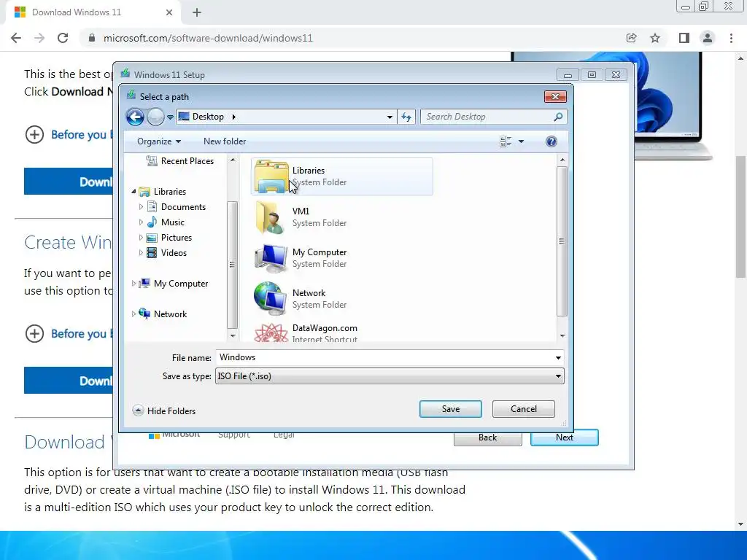Go back in the Select a path dialog
This screenshot has height=560, width=747.
[x=135, y=117]
